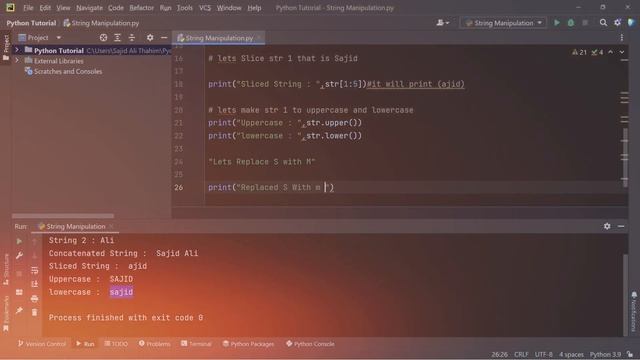
Task: Open the Help menu
Action: coord(254,8)
